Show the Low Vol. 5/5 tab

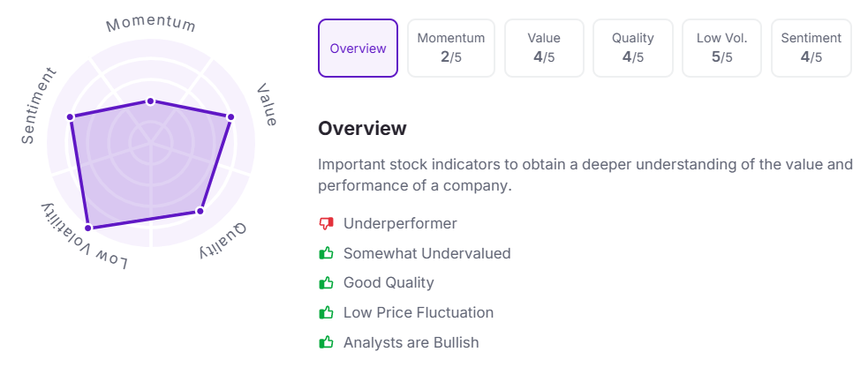pos(722,49)
